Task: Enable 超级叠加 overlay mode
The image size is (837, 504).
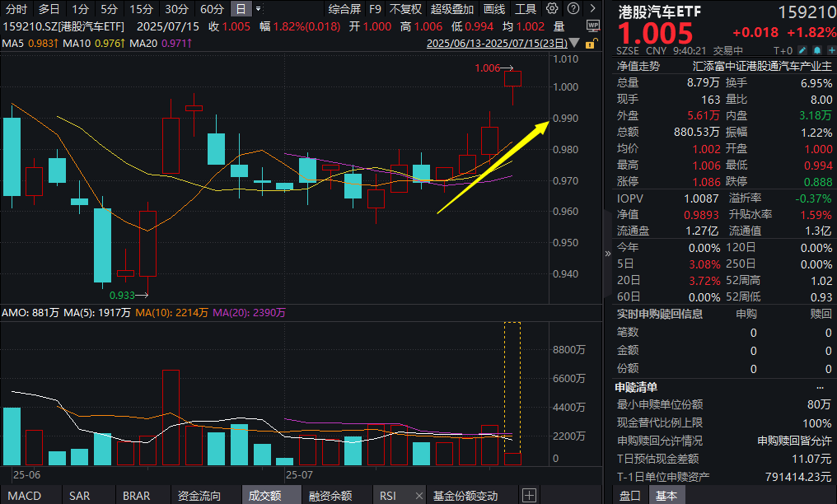Action: coord(450,9)
